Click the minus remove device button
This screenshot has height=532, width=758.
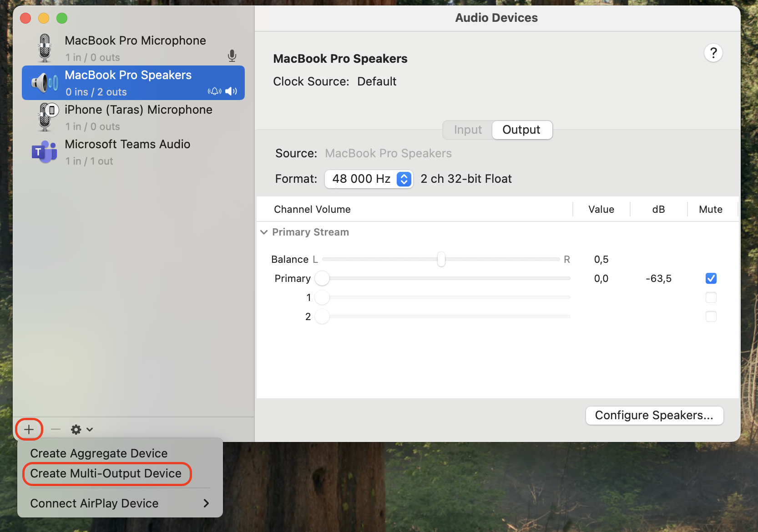[x=56, y=429]
